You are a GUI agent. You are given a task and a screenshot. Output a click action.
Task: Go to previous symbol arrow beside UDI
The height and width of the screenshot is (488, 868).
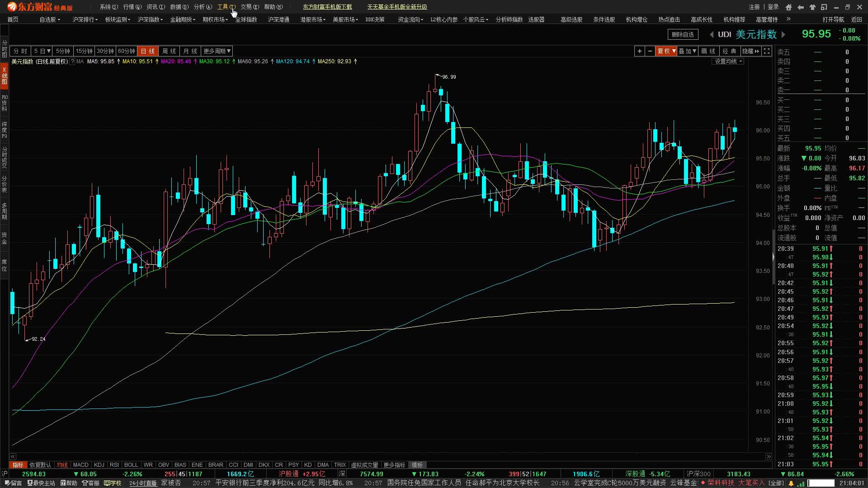[x=712, y=34]
